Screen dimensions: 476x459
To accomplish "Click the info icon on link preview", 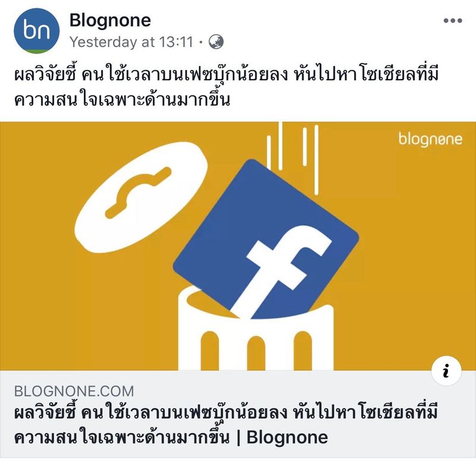I will pos(446,371).
